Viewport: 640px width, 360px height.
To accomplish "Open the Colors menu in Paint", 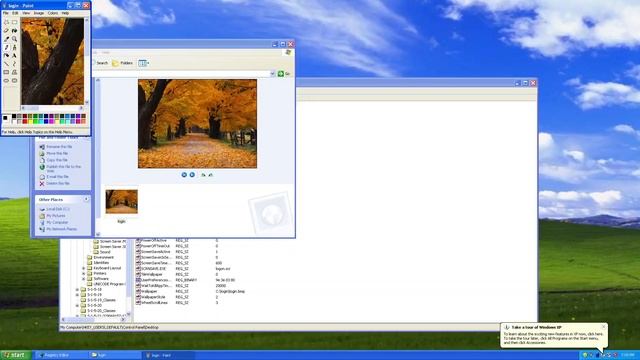I will [x=53, y=13].
